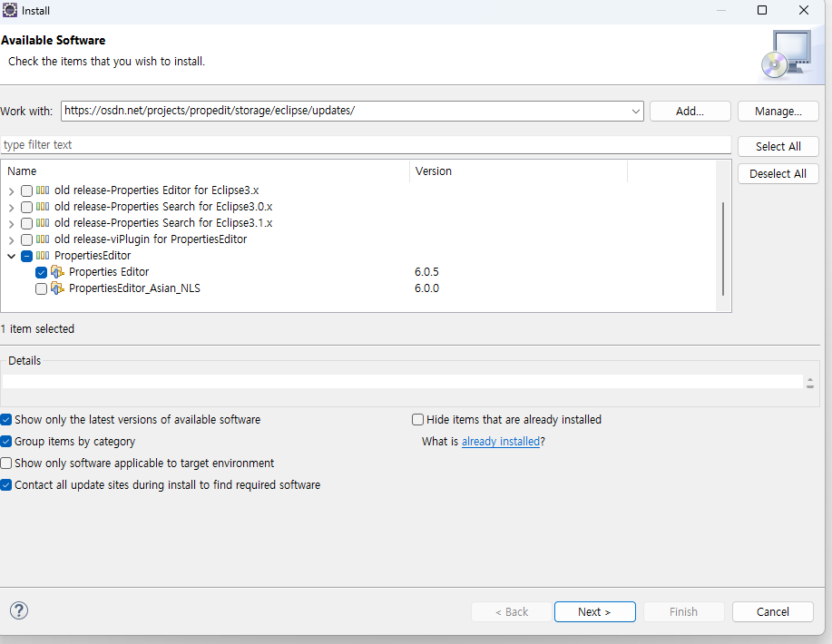Click version value 6.0.5

[426, 272]
